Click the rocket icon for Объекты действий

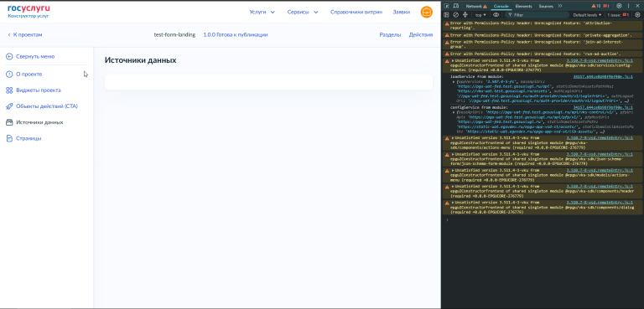pos(9,106)
